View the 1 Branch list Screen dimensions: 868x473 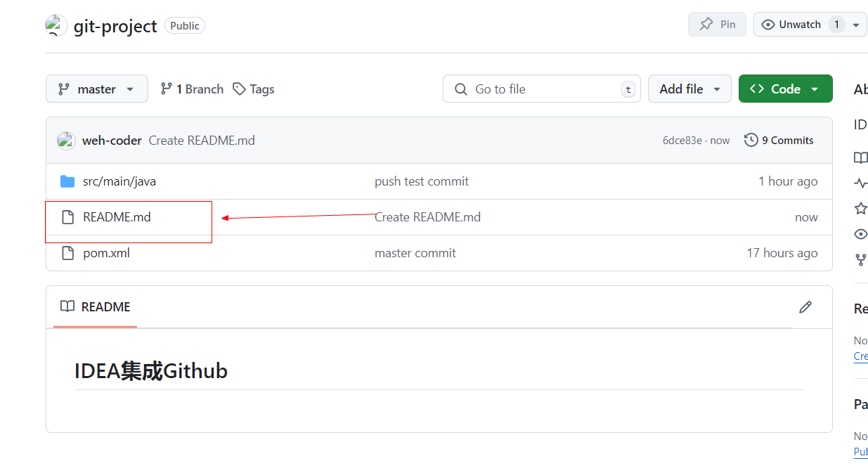coord(192,89)
